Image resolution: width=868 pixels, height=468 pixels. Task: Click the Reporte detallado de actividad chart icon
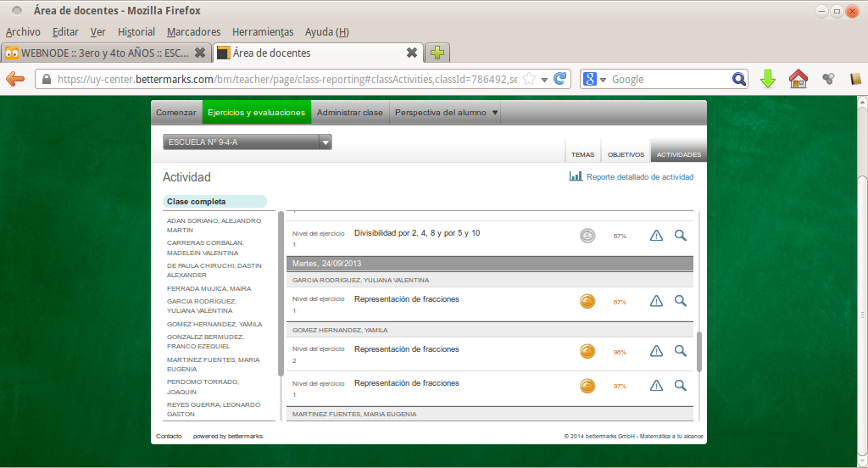[x=576, y=176]
